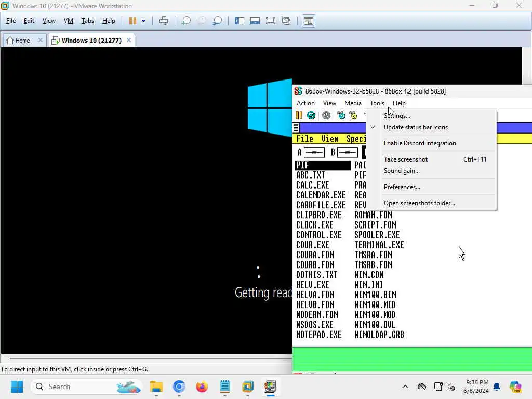Open File Explorer from the taskbar
Viewport: 532px width, 399px height.
[x=156, y=387]
